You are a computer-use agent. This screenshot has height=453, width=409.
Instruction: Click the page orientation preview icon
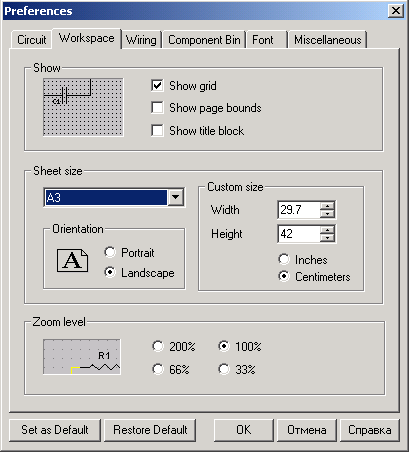[x=72, y=260]
